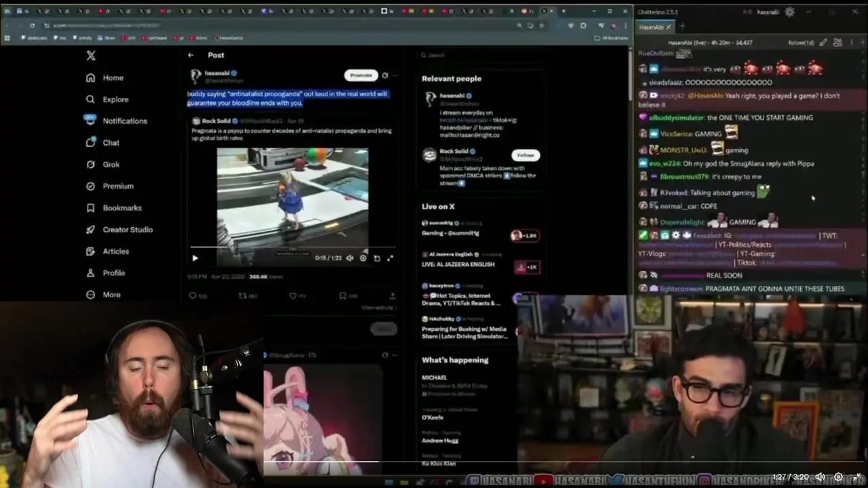This screenshot has width=868, height=488.
Task: Mute the outer video player
Action: pos(820,477)
